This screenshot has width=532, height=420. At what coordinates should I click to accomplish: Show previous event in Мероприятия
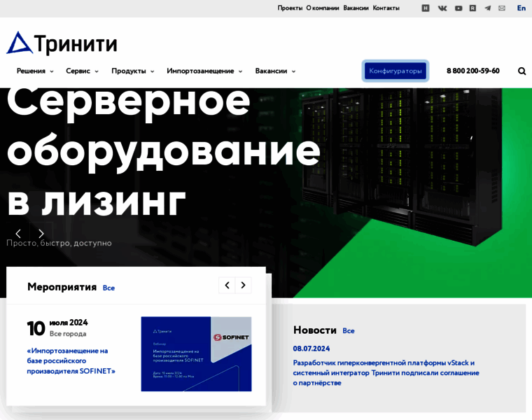pyautogui.click(x=227, y=285)
